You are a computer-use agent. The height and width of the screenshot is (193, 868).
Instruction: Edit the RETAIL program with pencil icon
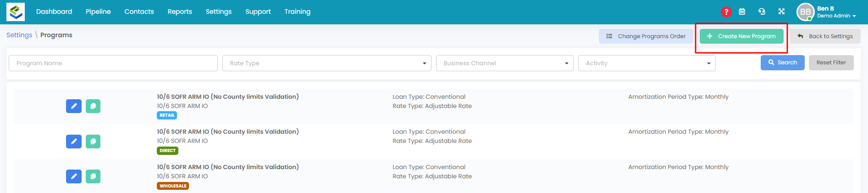click(x=74, y=106)
